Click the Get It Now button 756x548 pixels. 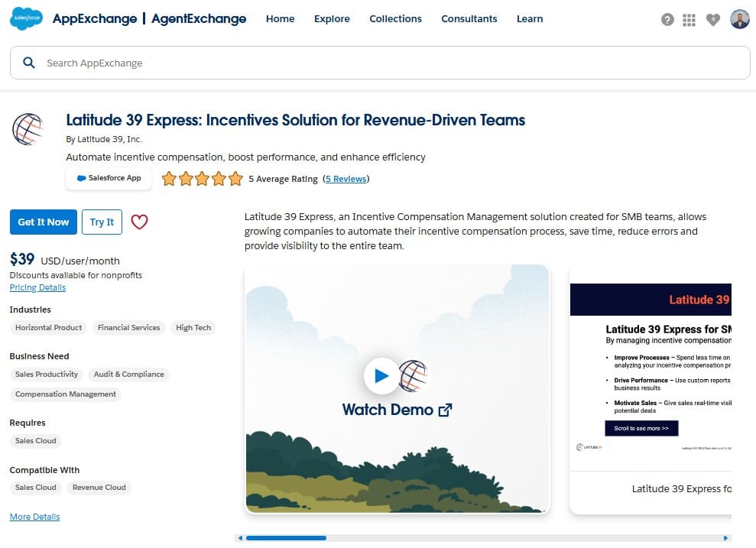[x=44, y=222]
